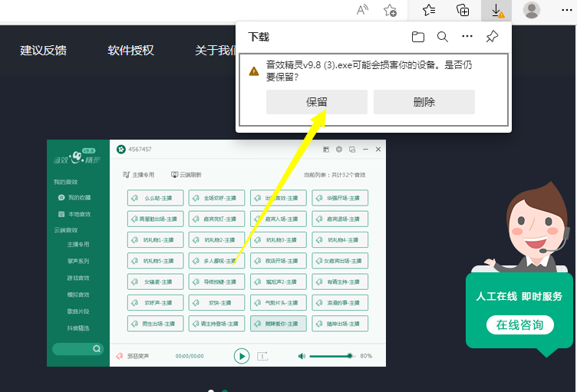Play the 么么哒-主播 sound effect
Image resolution: width=577 pixels, height=392 pixels.
(x=155, y=198)
